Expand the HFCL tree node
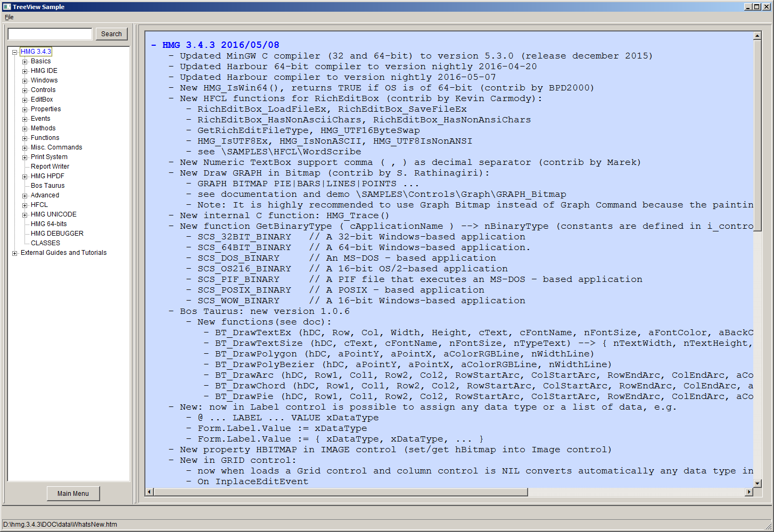Image resolution: width=774 pixels, height=532 pixels. (25, 205)
